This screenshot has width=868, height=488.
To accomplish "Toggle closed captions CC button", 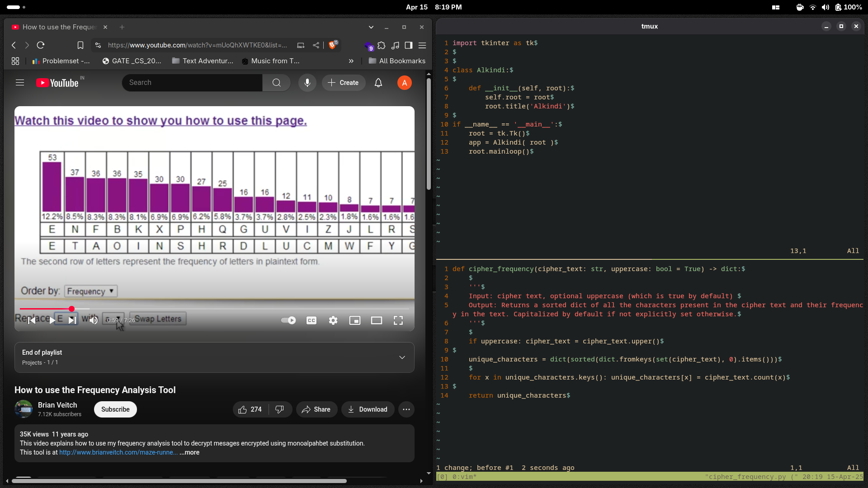I will [x=311, y=320].
